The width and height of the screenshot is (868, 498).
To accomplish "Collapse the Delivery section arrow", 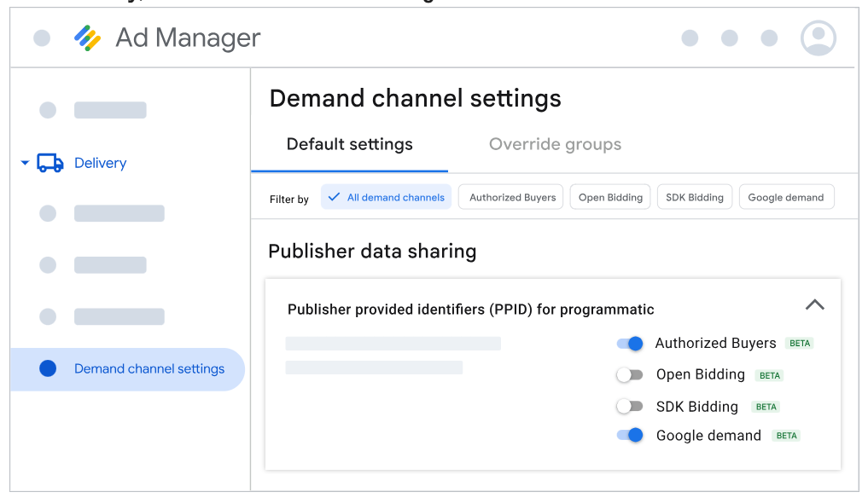I will coord(25,163).
